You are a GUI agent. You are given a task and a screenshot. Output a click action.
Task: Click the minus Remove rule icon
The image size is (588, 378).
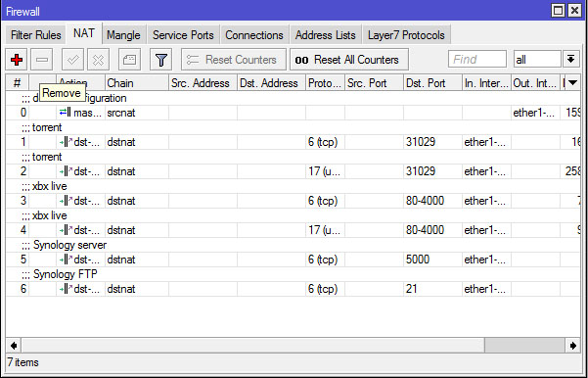[x=42, y=60]
